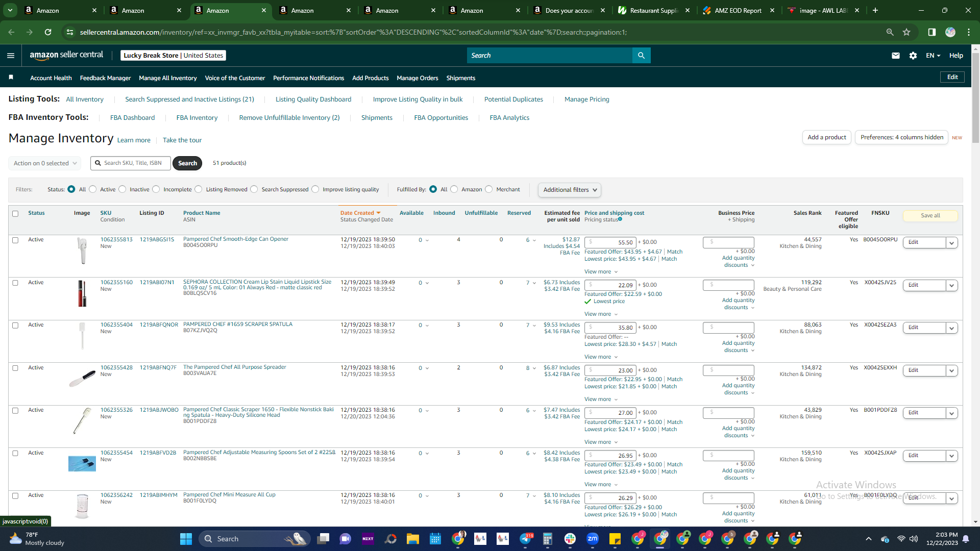Screen dimensions: 980x551
Task: Click the Add a product button
Action: point(826,137)
